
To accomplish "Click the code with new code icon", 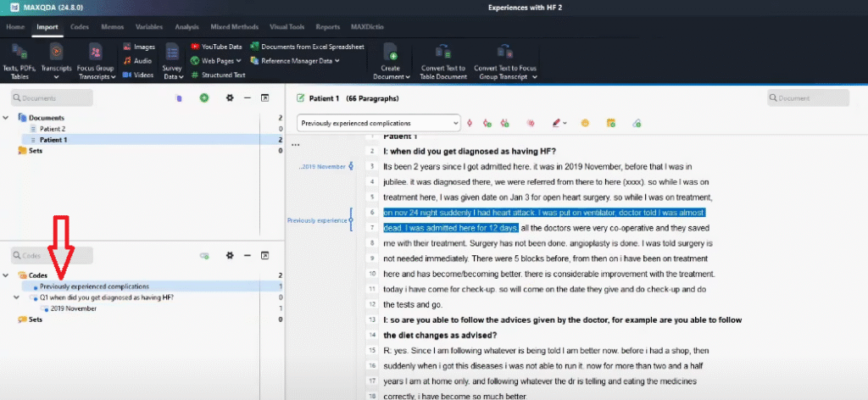I will click(x=487, y=123).
